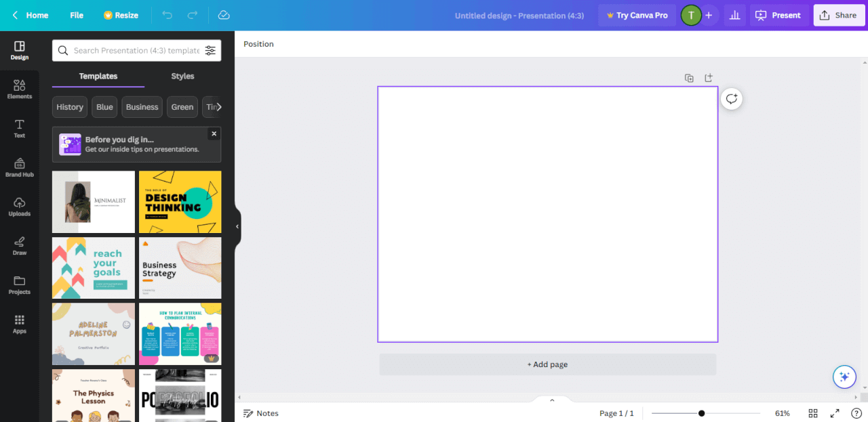This screenshot has height=422, width=868.
Task: Open the 'Before you dig in' tips banner
Action: click(136, 144)
